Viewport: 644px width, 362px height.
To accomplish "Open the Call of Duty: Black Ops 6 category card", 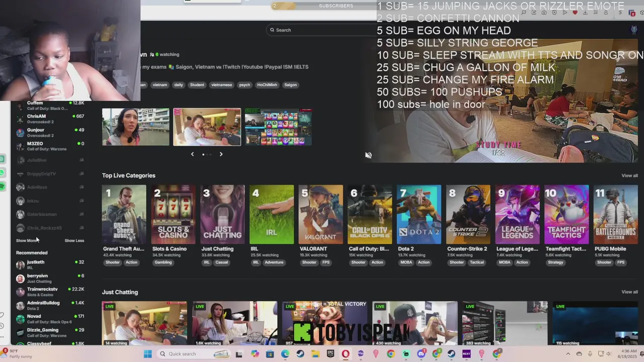I will tap(370, 215).
